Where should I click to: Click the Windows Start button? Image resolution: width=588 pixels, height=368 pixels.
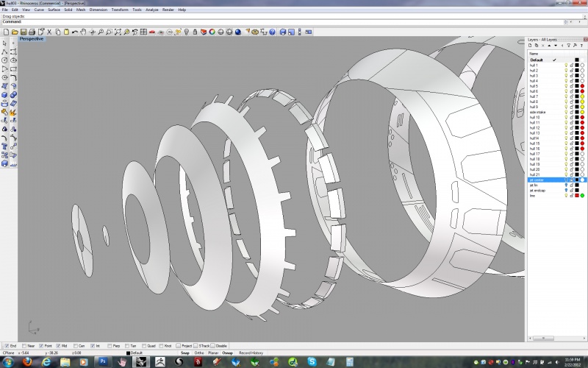tap(8, 362)
